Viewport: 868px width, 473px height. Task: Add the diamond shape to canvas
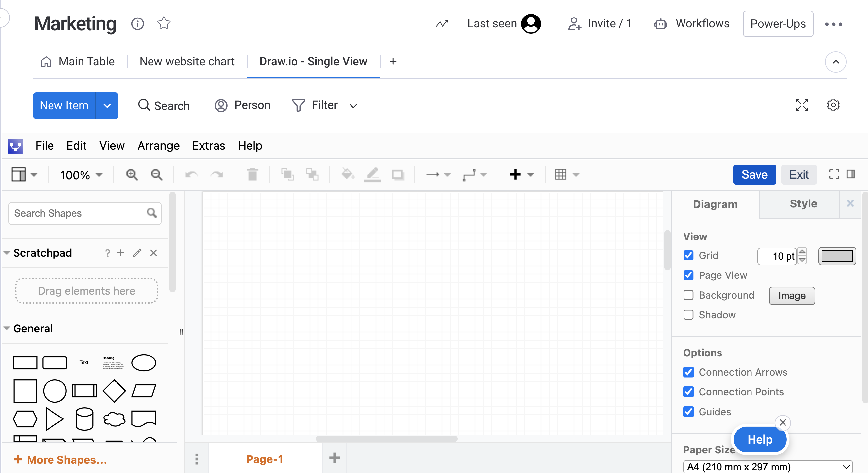[114, 391]
